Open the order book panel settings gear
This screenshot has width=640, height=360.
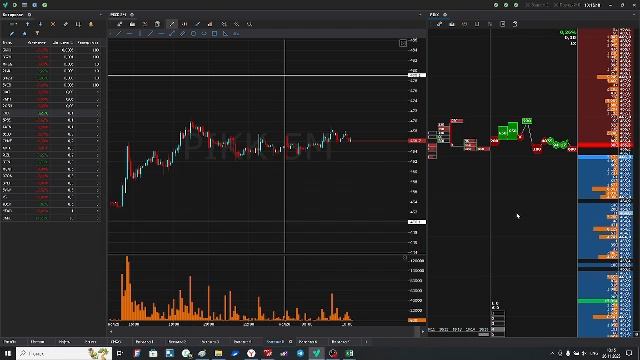pyautogui.click(x=445, y=15)
